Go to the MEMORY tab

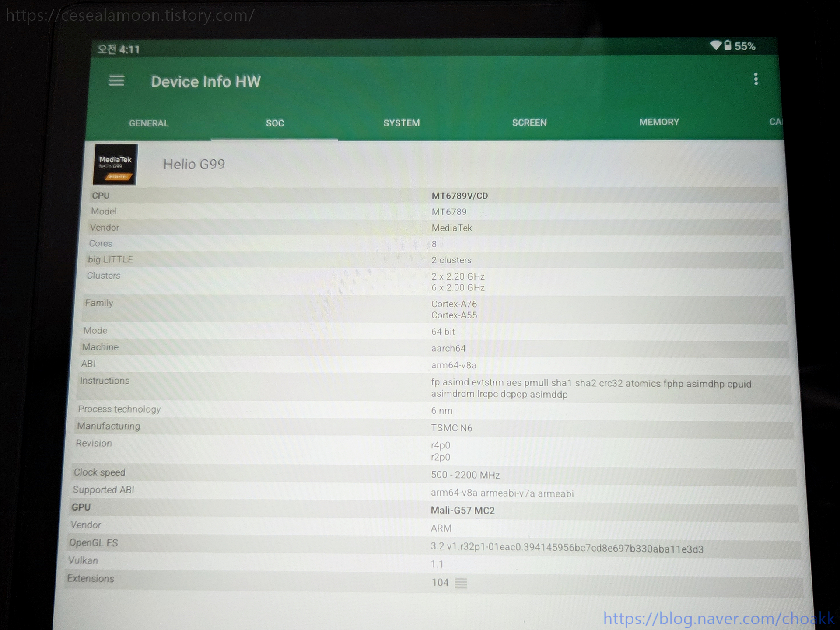coord(659,122)
